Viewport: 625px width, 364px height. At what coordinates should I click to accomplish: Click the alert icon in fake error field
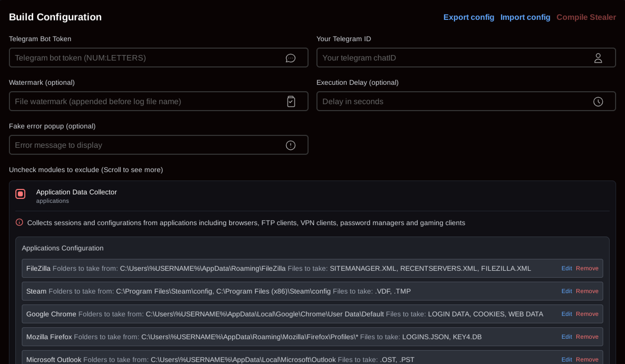coord(290,145)
